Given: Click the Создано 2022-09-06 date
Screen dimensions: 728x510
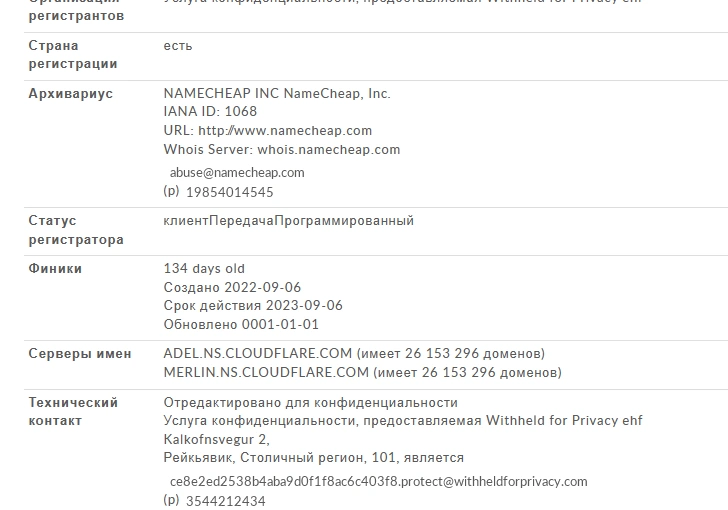Looking at the screenshot, I should tap(232, 288).
